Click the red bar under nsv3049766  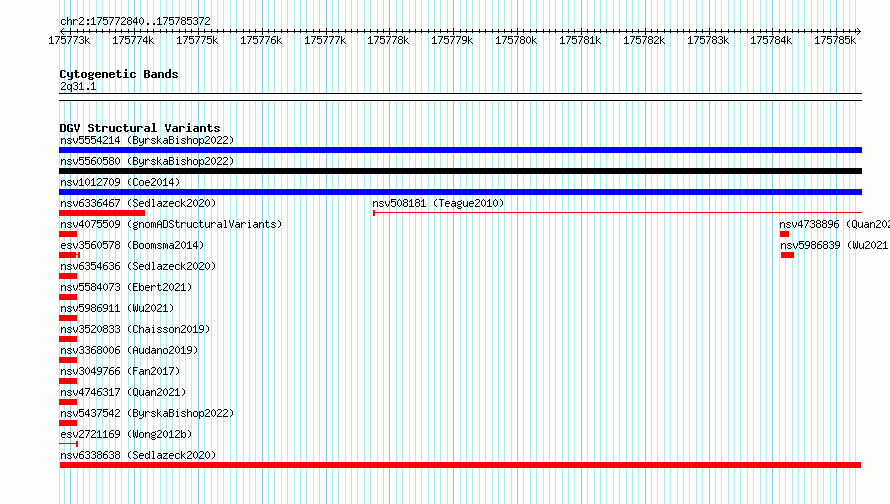(68, 381)
